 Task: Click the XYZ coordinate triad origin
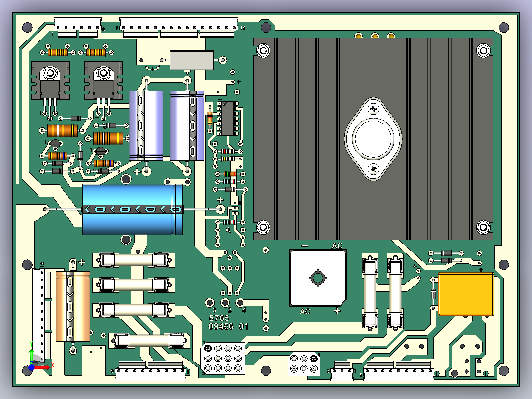click(32, 367)
